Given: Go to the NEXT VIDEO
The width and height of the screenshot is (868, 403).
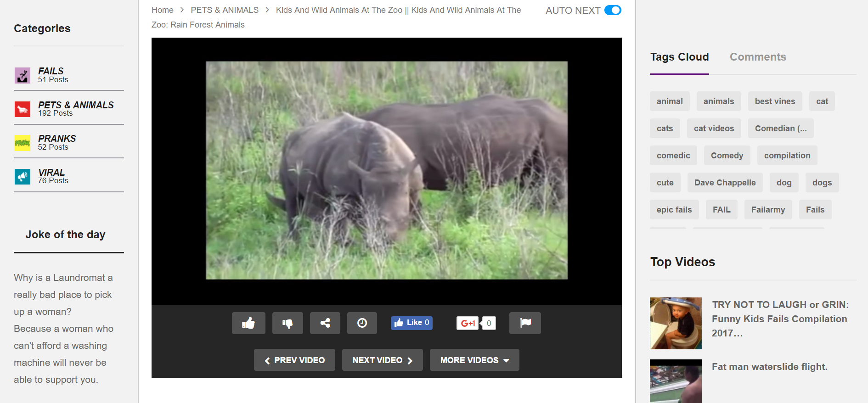Looking at the screenshot, I should point(383,360).
